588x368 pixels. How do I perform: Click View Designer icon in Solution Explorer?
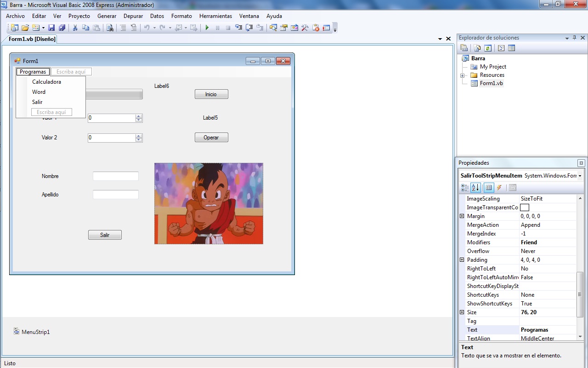click(x=512, y=48)
